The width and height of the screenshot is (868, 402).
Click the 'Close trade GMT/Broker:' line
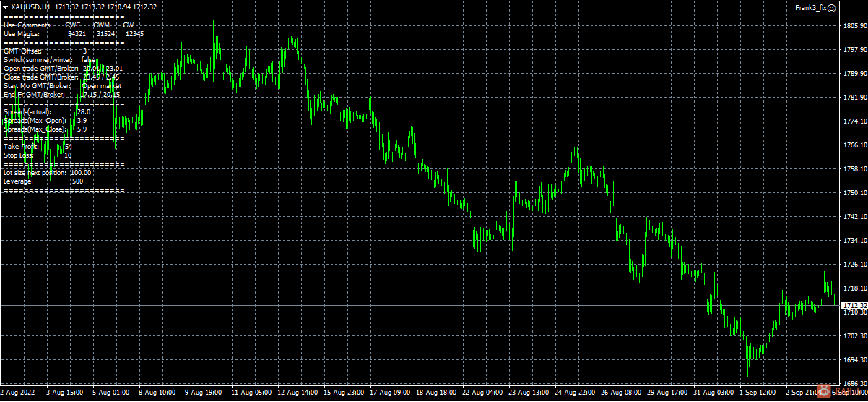(x=61, y=77)
